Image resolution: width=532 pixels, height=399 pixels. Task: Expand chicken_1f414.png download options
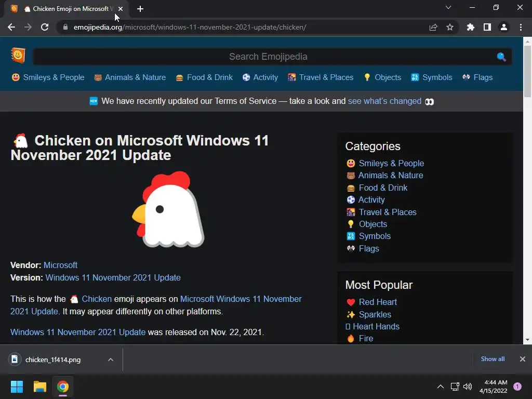point(111,360)
